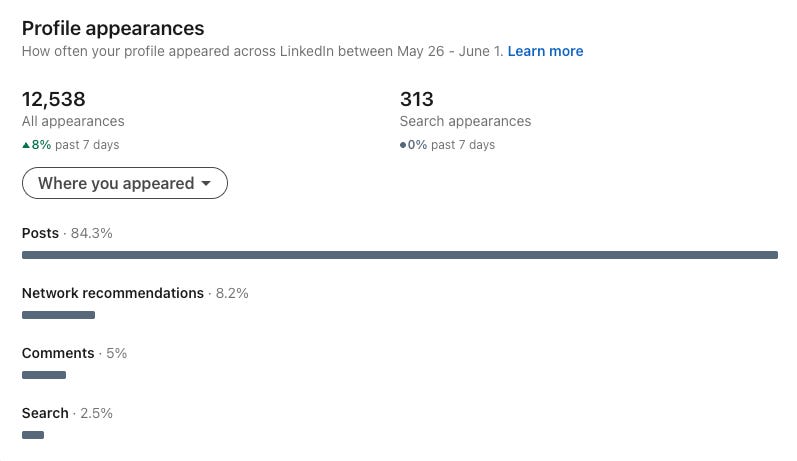
Task: Click the Search appearances label
Action: point(465,121)
